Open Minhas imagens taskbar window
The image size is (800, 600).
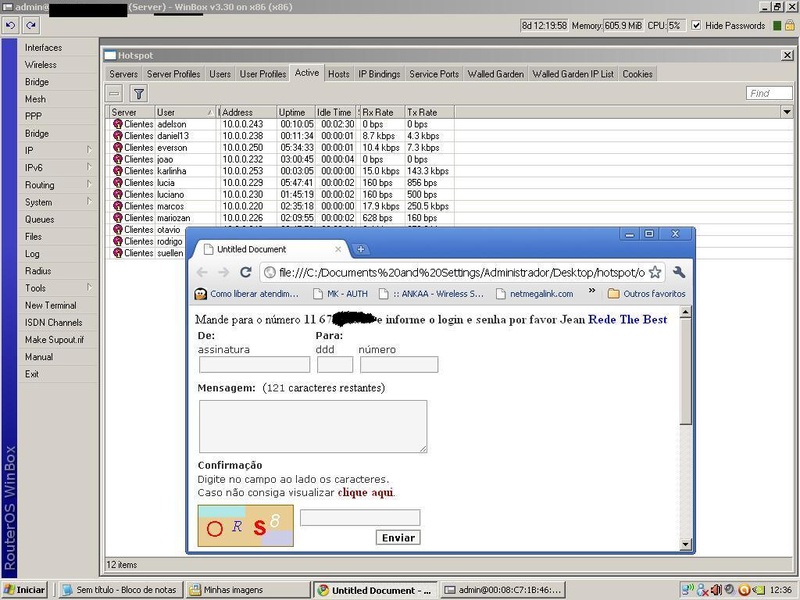[x=247, y=590]
